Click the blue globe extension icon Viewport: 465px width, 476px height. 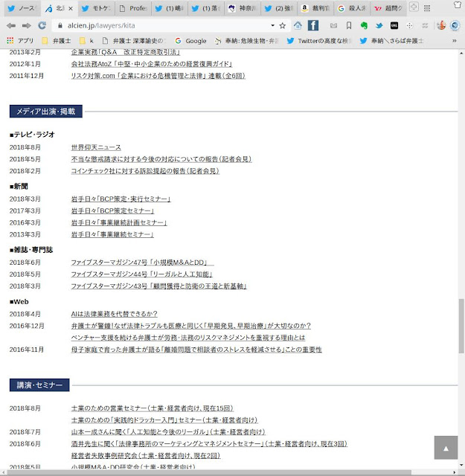click(455, 25)
